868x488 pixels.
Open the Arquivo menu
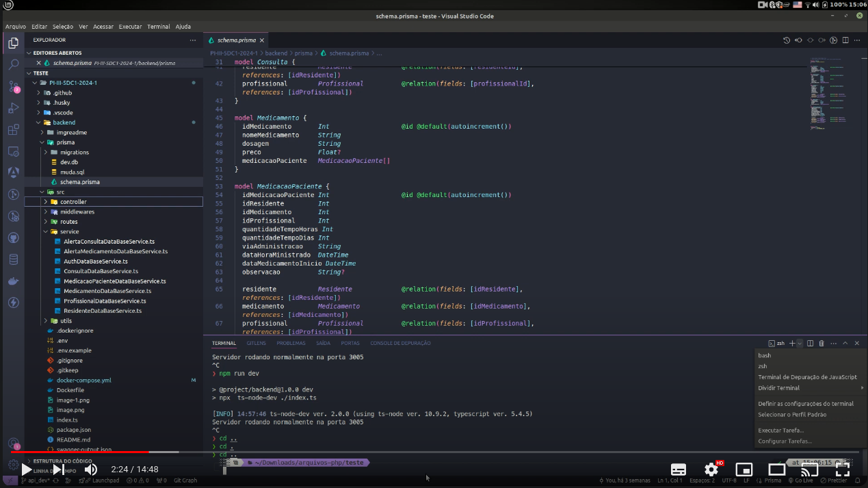pos(16,27)
